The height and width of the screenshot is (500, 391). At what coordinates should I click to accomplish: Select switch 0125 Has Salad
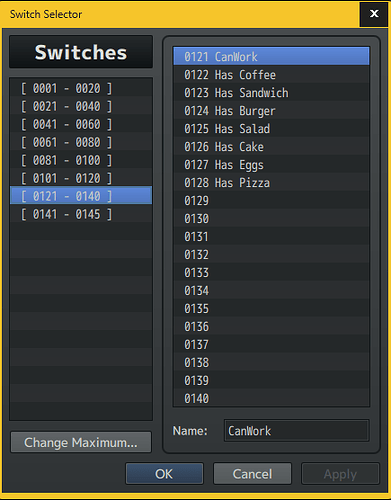click(271, 129)
